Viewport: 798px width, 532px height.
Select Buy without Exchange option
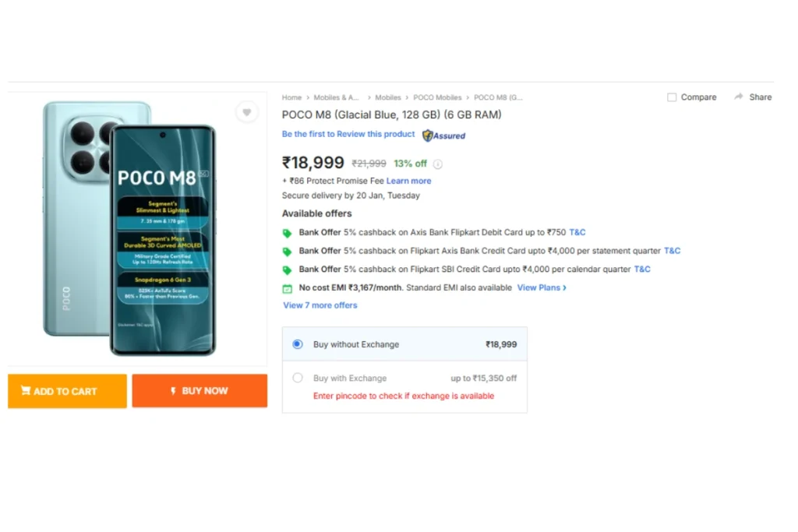tap(298, 344)
